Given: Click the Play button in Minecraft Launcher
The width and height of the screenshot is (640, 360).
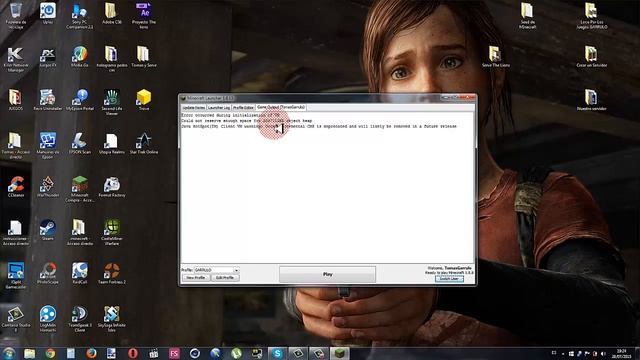Looking at the screenshot, I should click(327, 274).
